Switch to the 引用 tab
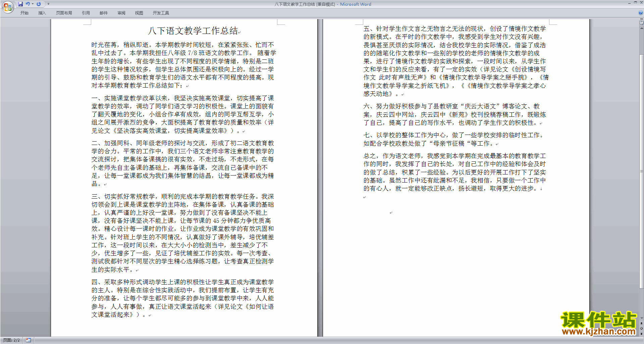This screenshot has height=344, width=644. tap(86, 13)
